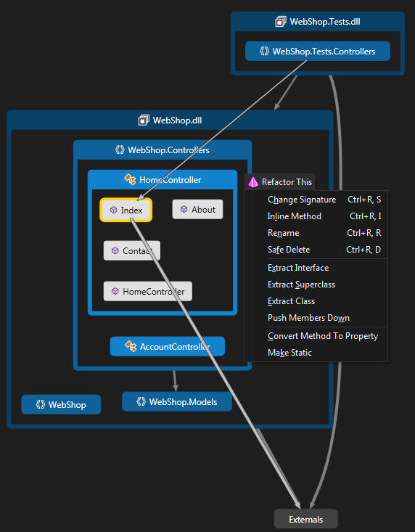Click the AccountController class icon
Image resolution: width=415 pixels, height=532 pixels.
pyautogui.click(x=131, y=346)
